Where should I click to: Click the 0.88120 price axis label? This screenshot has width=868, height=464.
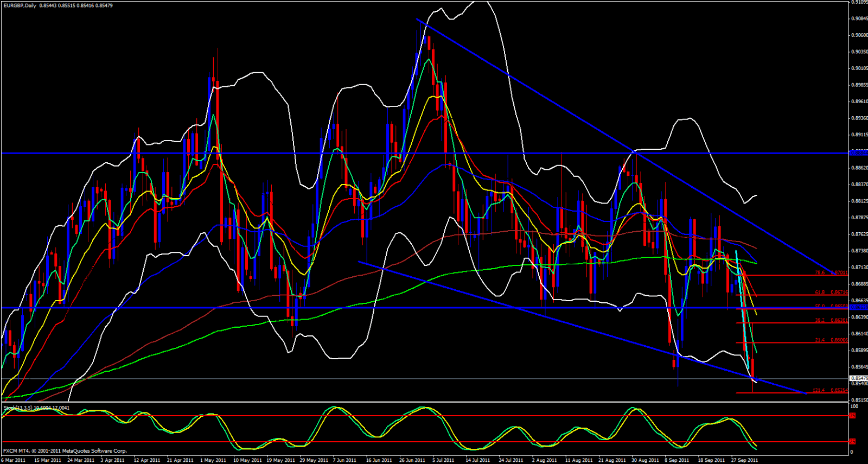[859, 201]
